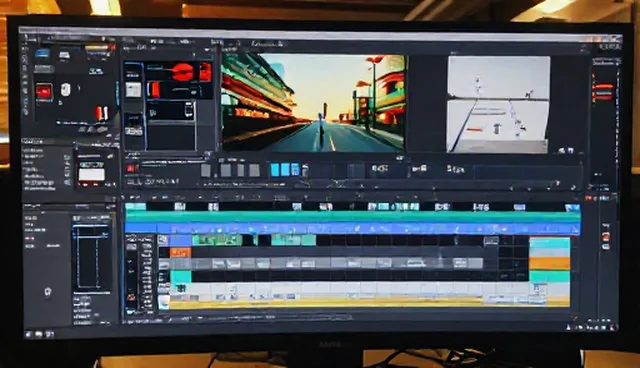Select the white square thumbnail in effects panel
The image size is (640, 368).
tap(133, 90)
